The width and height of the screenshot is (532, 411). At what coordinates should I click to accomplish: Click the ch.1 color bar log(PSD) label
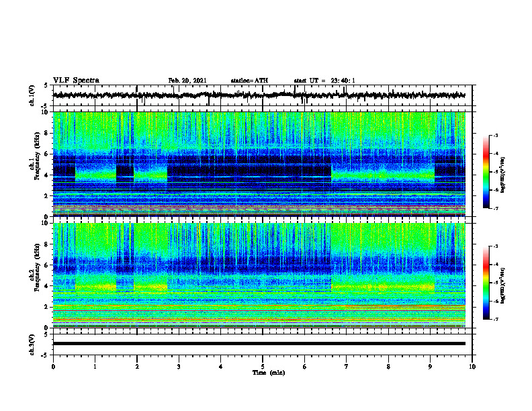pos(503,175)
